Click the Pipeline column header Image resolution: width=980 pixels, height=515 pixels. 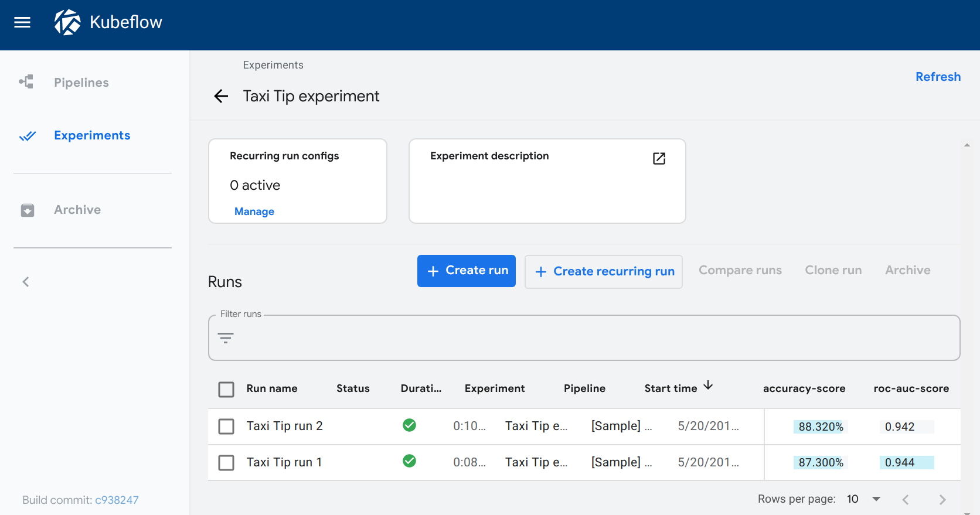(x=584, y=388)
